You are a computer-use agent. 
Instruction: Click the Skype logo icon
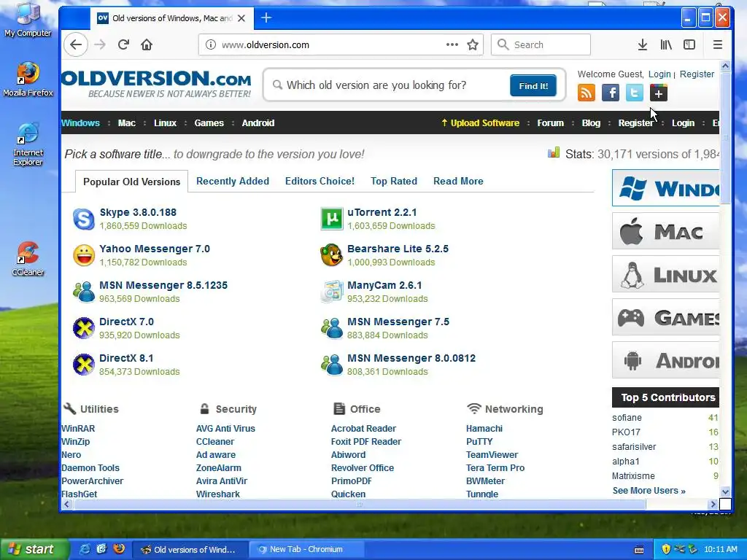click(x=84, y=219)
